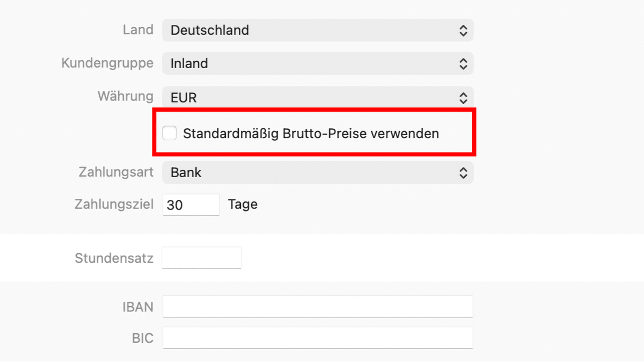This screenshot has height=362, width=644.
Task: Click into the Stundensatz input field
Action: pos(201,258)
